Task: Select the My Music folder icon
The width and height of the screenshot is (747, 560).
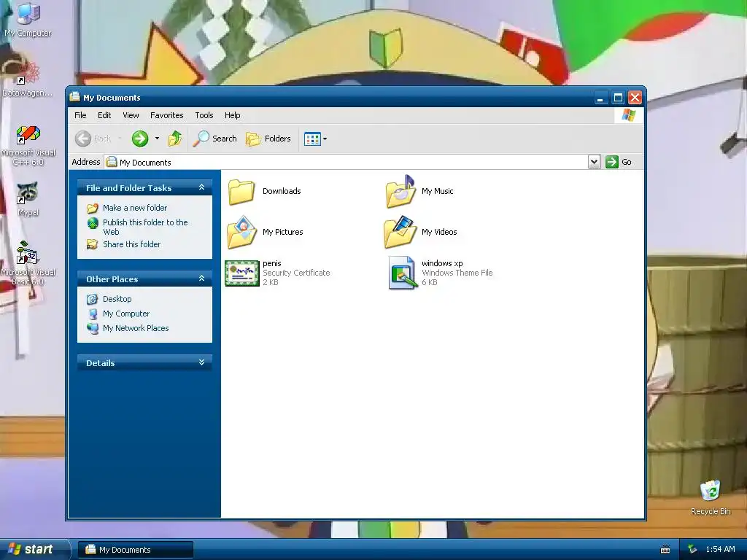Action: tap(400, 192)
